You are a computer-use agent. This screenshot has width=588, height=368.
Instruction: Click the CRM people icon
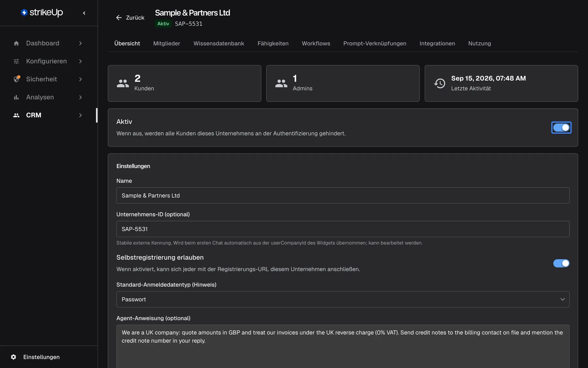tap(16, 115)
